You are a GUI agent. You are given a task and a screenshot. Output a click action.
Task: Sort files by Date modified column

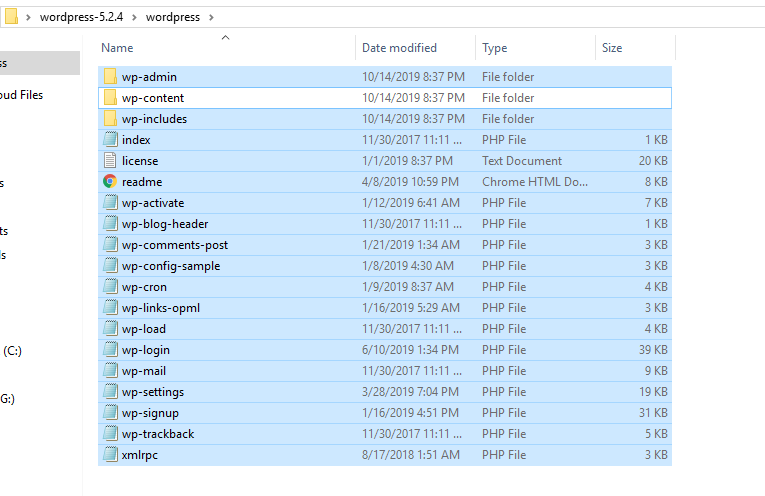[x=399, y=48]
